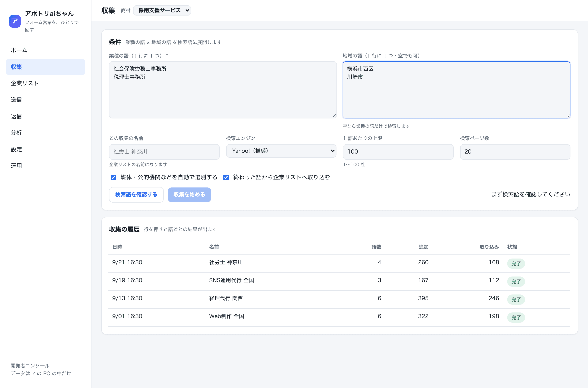
Task: Open history row Web制作 全国
Action: coord(339,318)
